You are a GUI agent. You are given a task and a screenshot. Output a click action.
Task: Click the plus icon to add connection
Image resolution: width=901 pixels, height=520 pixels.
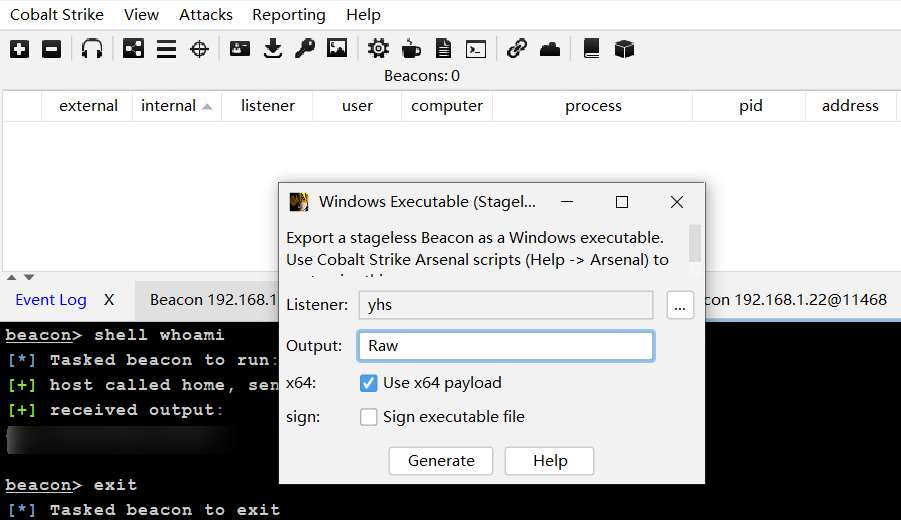point(20,49)
